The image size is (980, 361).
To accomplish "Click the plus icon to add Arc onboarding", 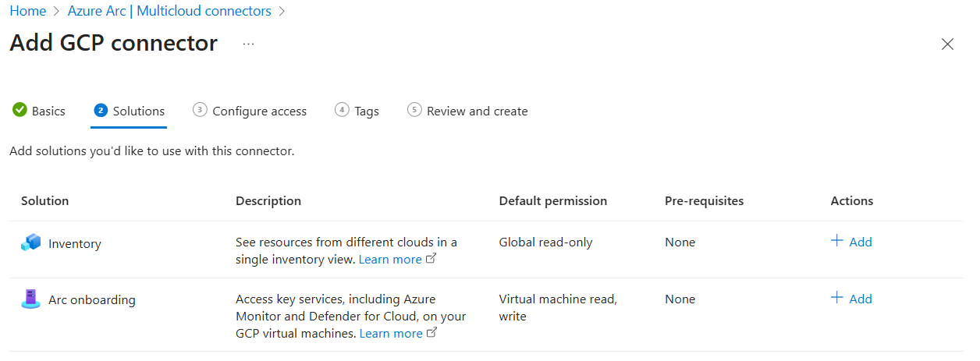I will [837, 298].
